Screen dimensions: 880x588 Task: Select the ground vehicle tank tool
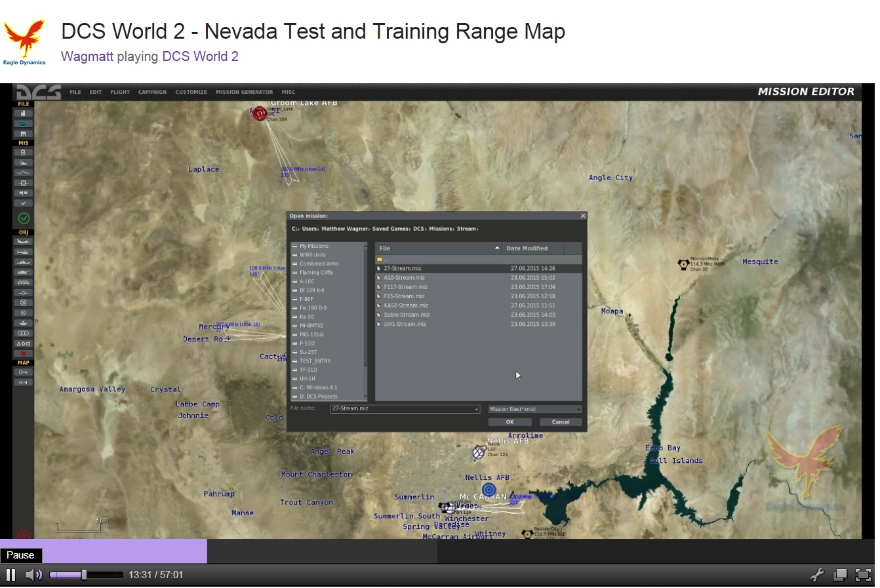[23, 272]
